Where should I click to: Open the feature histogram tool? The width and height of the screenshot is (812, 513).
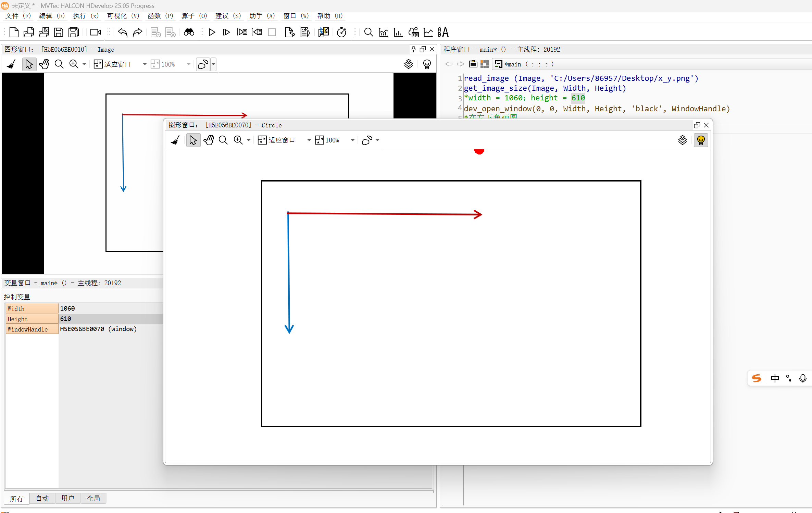(398, 32)
